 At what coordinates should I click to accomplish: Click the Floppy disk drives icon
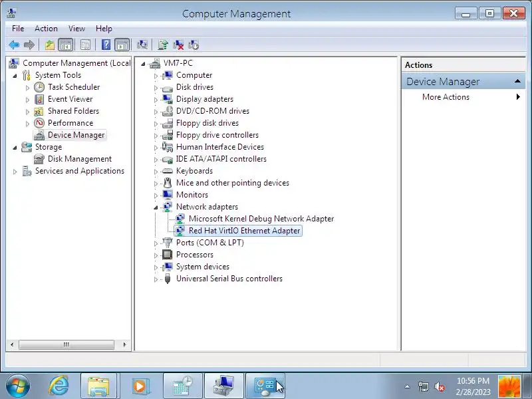[168, 123]
